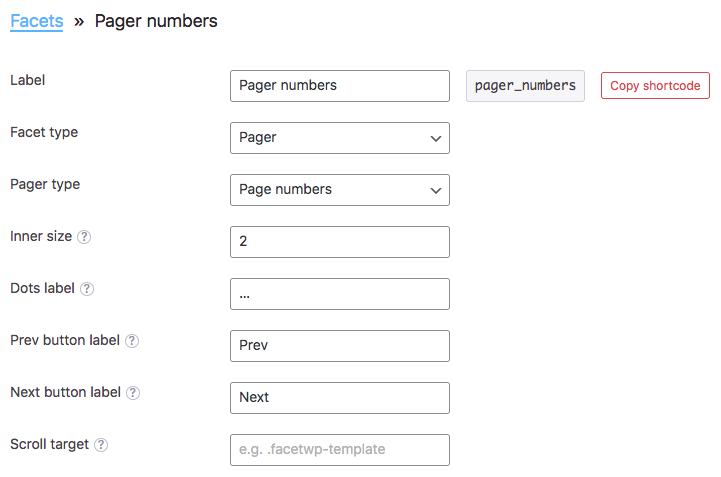Focus the Next button label field
Viewport: 721px width, 477px height.
[x=340, y=398]
